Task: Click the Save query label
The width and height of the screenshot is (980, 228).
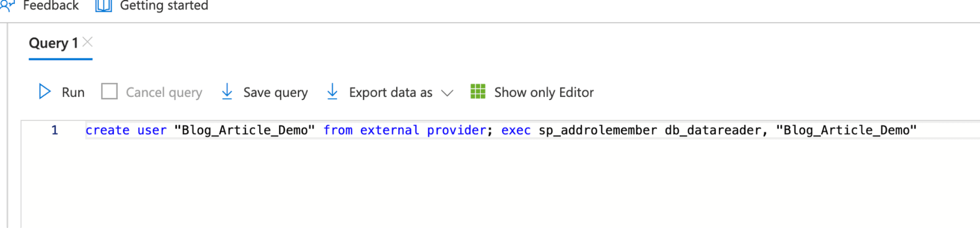Action: 276,93
